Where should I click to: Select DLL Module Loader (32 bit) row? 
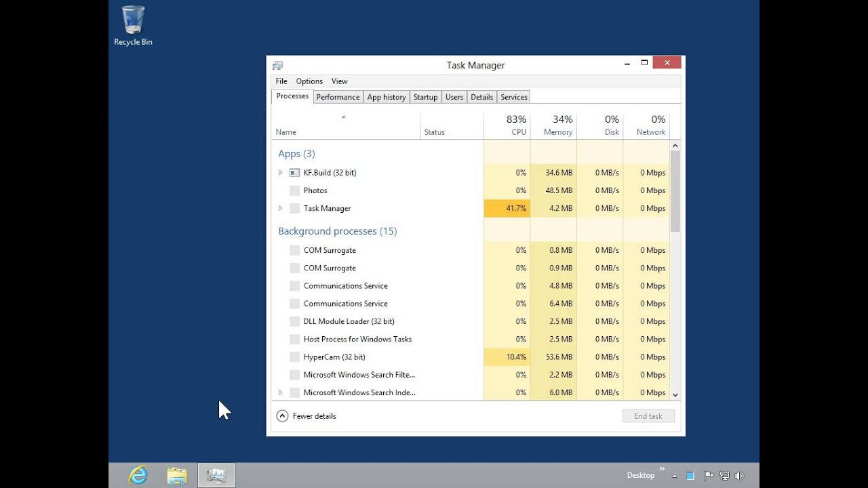pos(471,321)
